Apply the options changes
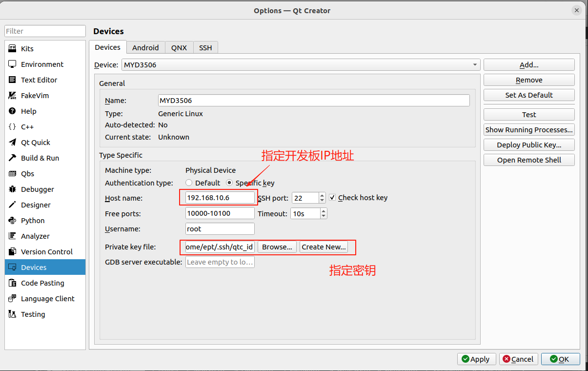The height and width of the screenshot is (371, 588). tap(476, 359)
